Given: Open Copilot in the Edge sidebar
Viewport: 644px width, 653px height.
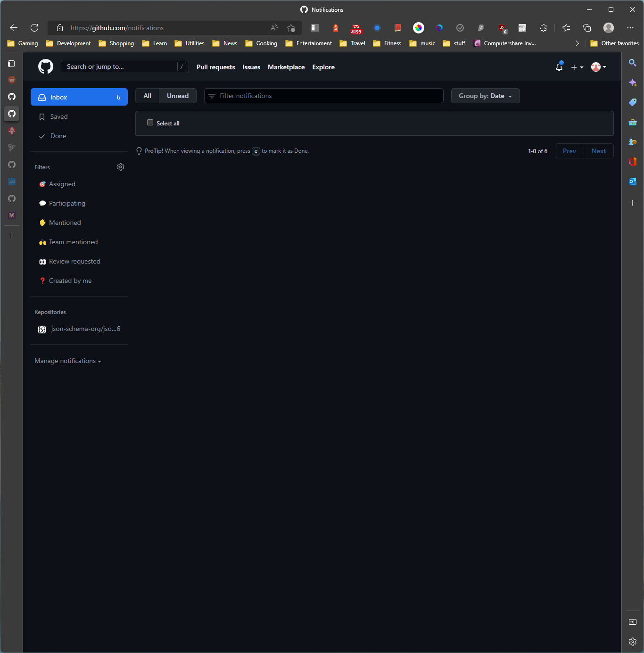Looking at the screenshot, I should 633,83.
